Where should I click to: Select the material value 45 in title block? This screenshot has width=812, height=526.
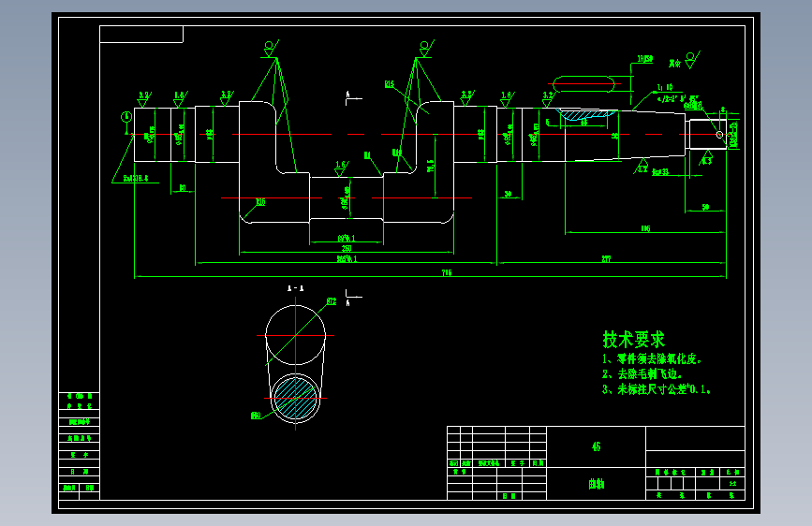pyautogui.click(x=596, y=446)
